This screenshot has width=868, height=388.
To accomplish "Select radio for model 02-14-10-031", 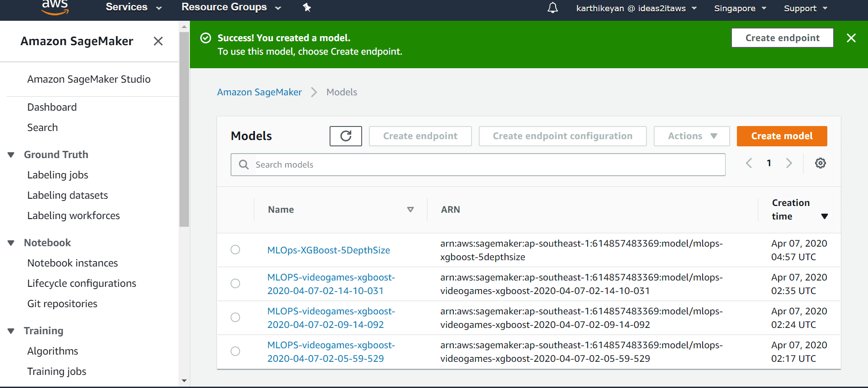I will pos(236,284).
